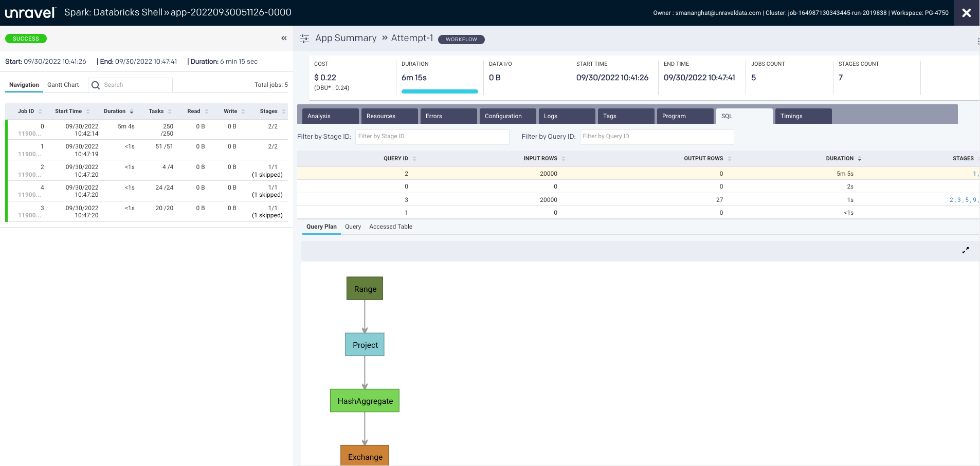Image resolution: width=980 pixels, height=466 pixels.
Task: Expand the query plan to fullscreen
Action: (965, 250)
